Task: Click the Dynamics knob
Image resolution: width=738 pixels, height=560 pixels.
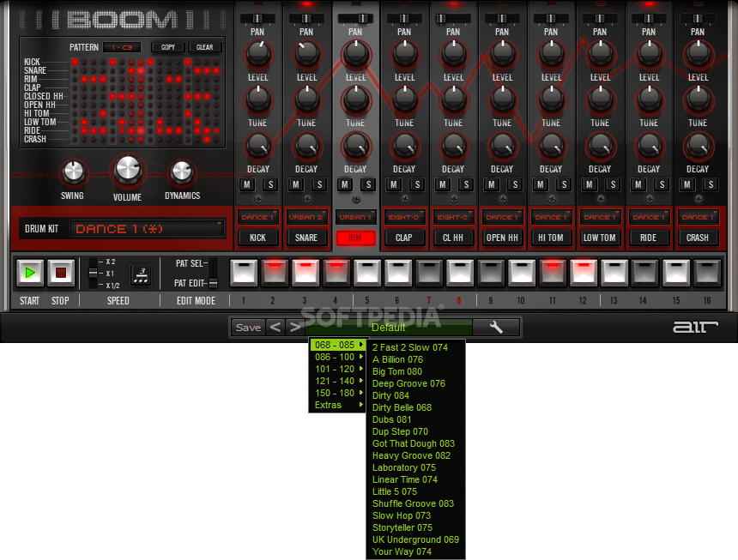Action: (182, 172)
